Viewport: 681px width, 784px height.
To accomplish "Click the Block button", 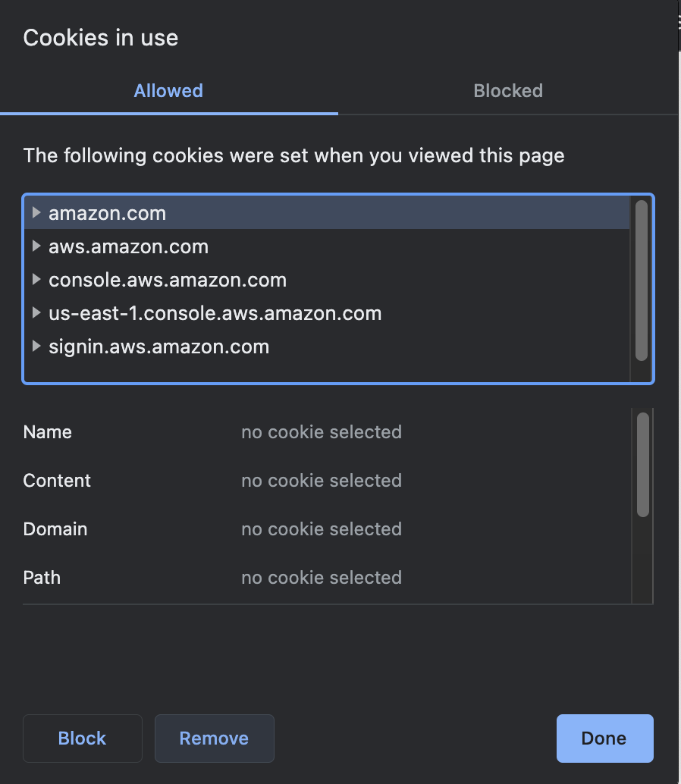I will click(82, 738).
